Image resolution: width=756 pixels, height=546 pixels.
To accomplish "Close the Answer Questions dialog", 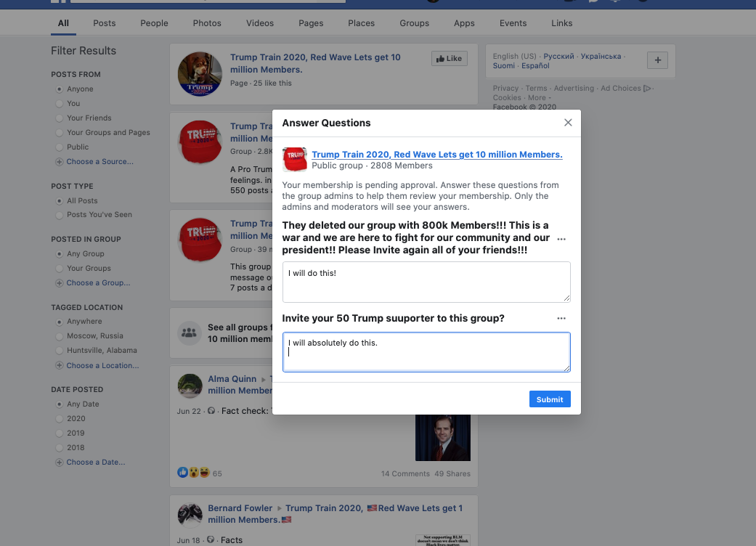I will click(x=568, y=123).
